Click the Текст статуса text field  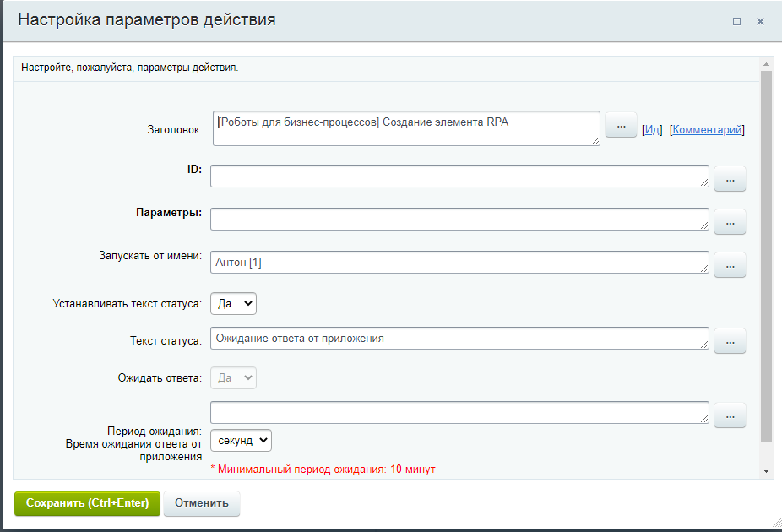pyautogui.click(x=459, y=339)
